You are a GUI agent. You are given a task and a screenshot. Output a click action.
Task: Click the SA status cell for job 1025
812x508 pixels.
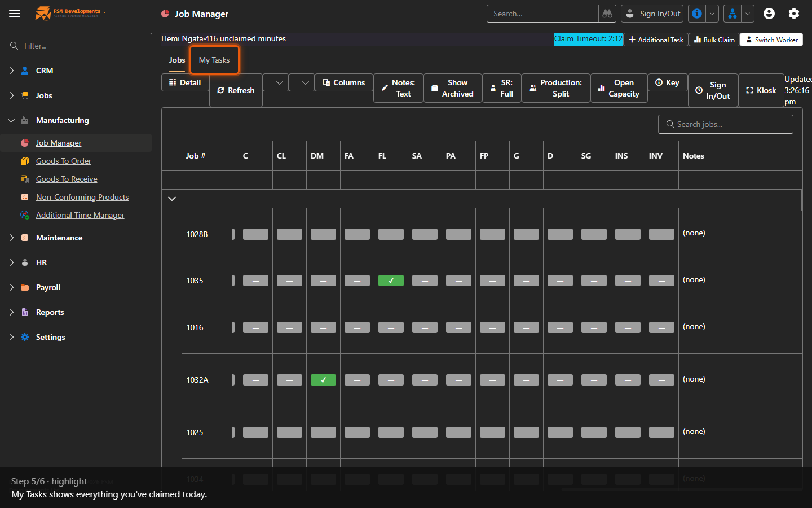[x=425, y=432]
